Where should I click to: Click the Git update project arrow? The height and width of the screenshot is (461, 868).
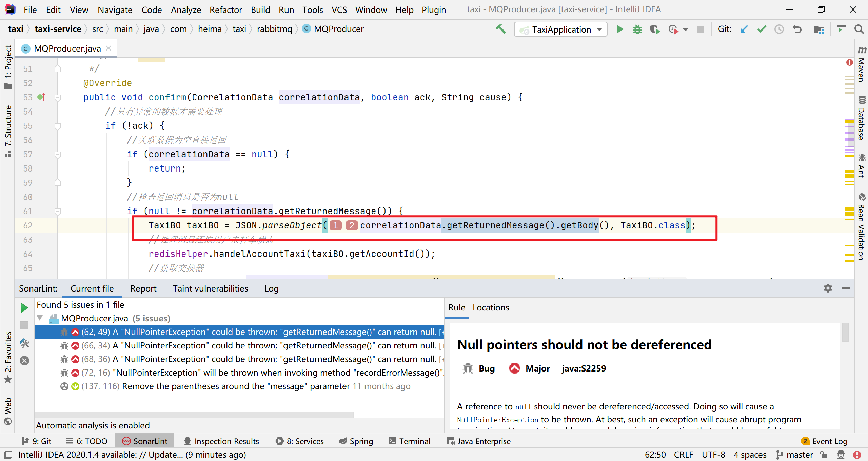(x=744, y=29)
